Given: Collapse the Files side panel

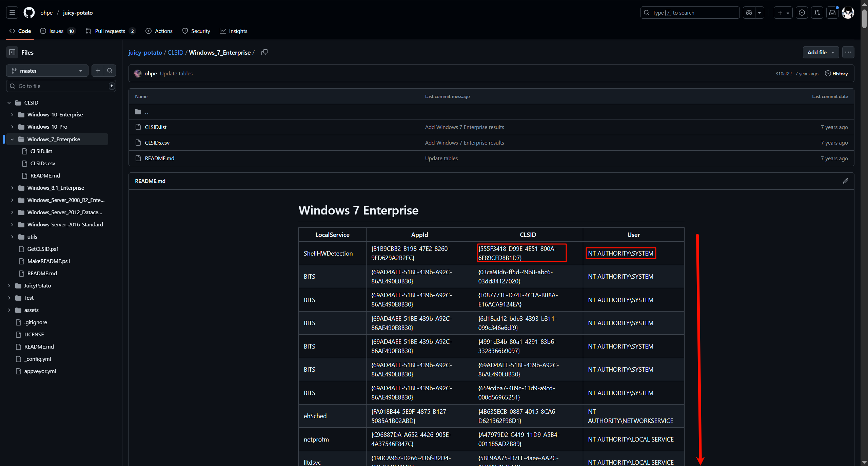Looking at the screenshot, I should pos(12,52).
